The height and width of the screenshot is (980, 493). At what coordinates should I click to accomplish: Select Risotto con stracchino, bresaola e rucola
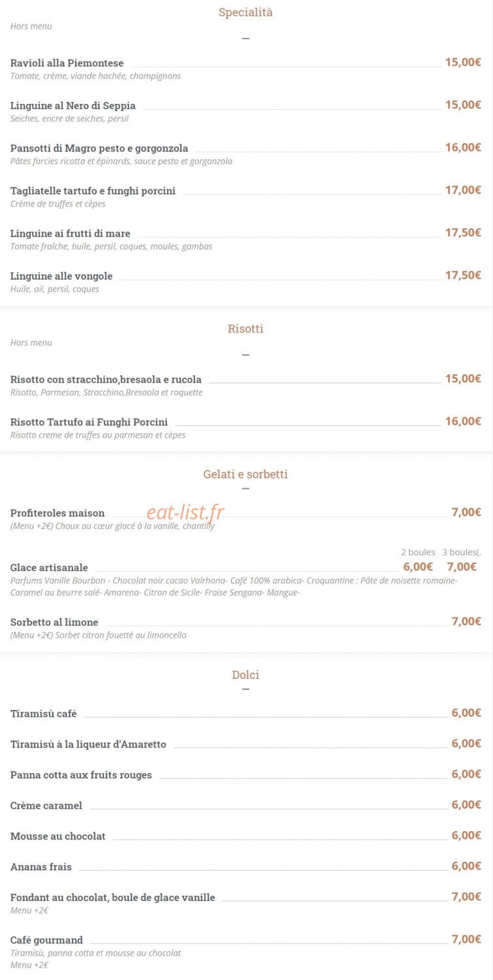pyautogui.click(x=106, y=380)
